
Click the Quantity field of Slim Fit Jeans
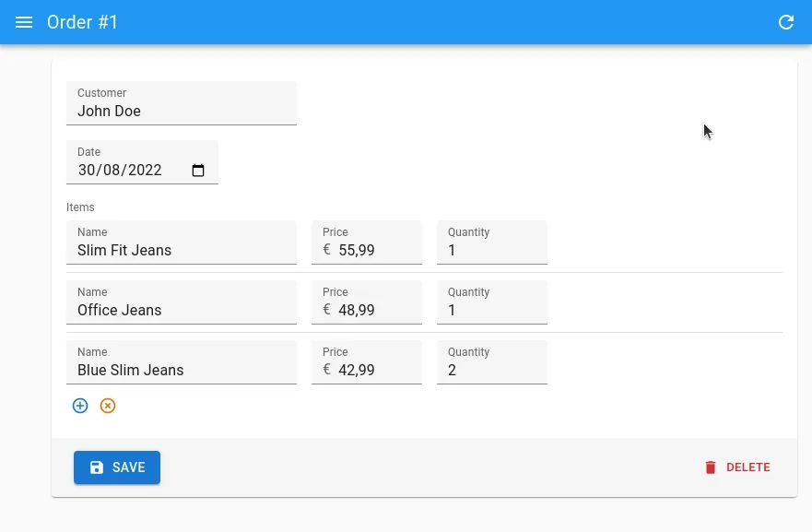[x=491, y=250]
